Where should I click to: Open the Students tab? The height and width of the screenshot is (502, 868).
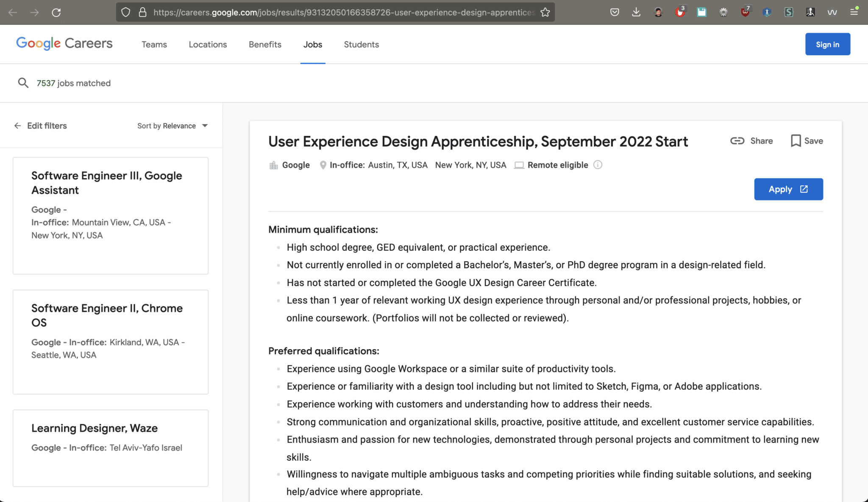tap(361, 44)
